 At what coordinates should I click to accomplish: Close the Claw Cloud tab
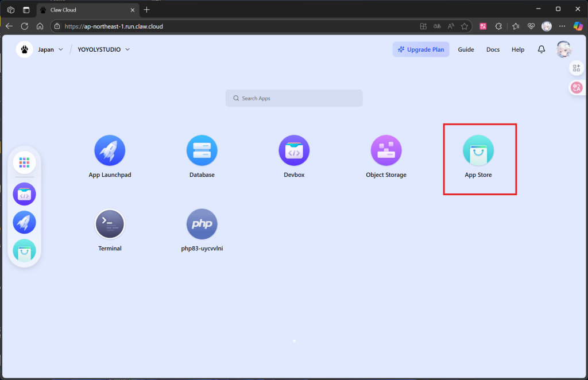pyautogui.click(x=133, y=10)
